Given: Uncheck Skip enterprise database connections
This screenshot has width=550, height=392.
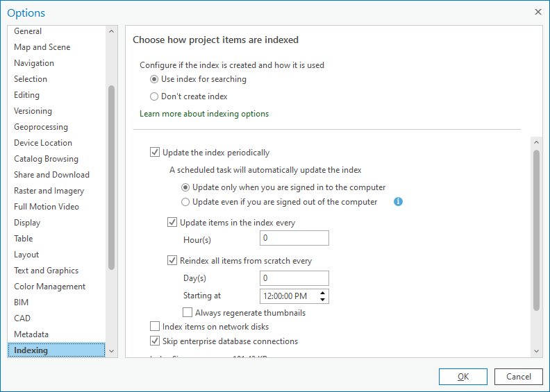Looking at the screenshot, I should click(x=155, y=341).
